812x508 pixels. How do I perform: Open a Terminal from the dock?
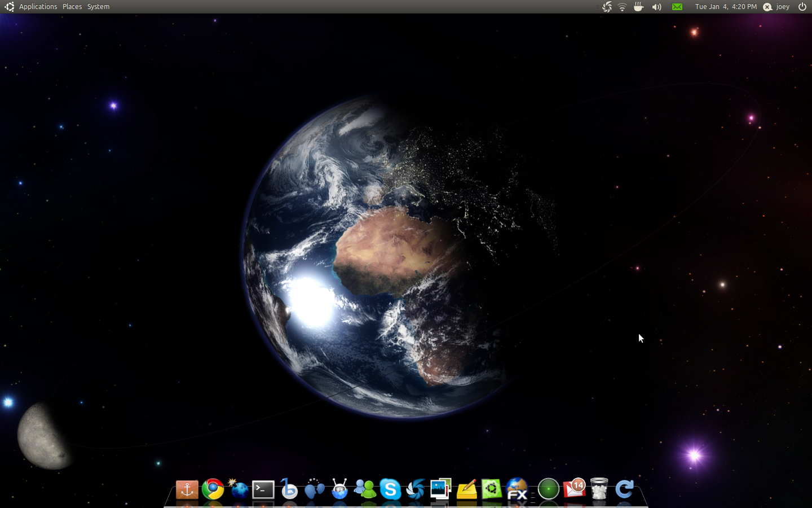click(263, 490)
